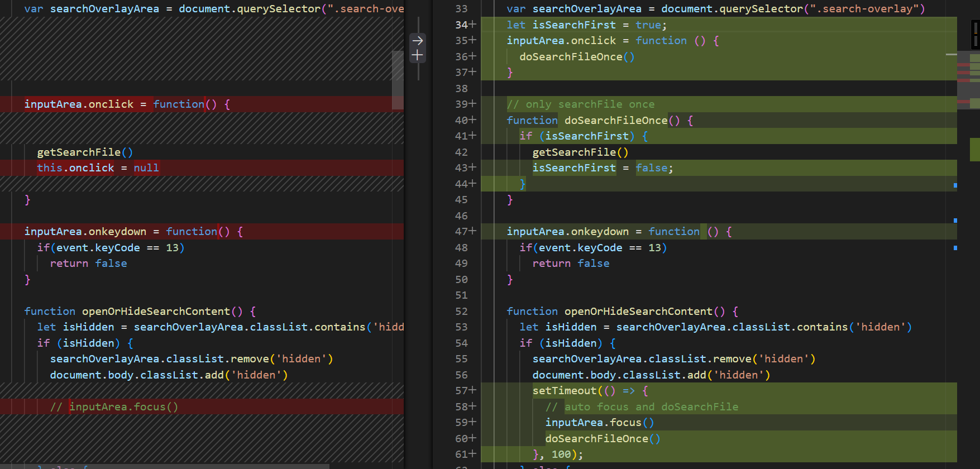Click the minimap thumbnail at top right
The image size is (980, 469).
click(976, 35)
